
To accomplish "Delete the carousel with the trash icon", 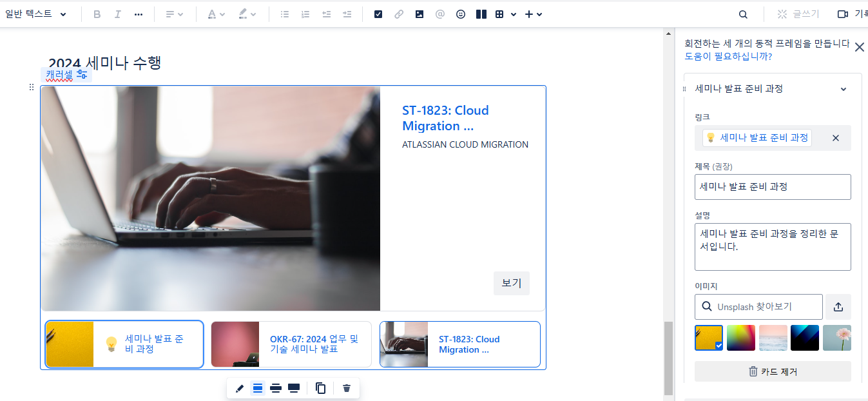I will click(347, 388).
